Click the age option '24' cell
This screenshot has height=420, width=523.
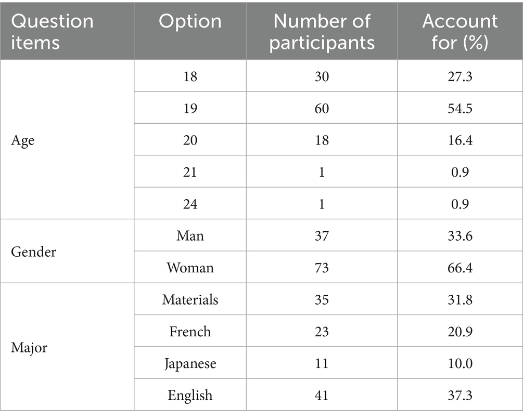pyautogui.click(x=190, y=204)
